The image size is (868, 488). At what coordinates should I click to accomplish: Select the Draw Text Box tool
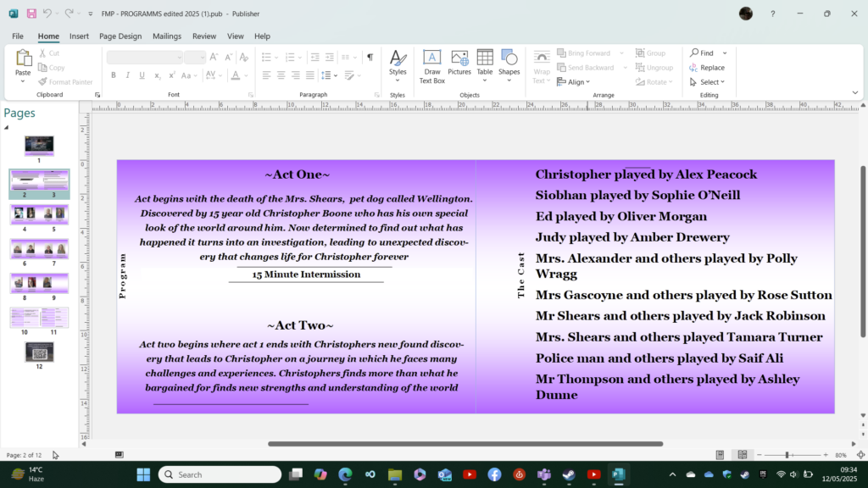(x=431, y=66)
